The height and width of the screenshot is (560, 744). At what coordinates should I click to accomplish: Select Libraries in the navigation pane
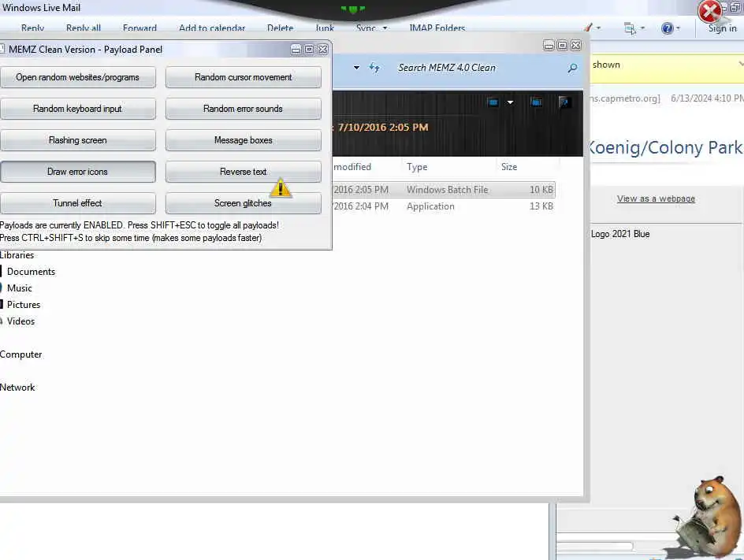17,255
